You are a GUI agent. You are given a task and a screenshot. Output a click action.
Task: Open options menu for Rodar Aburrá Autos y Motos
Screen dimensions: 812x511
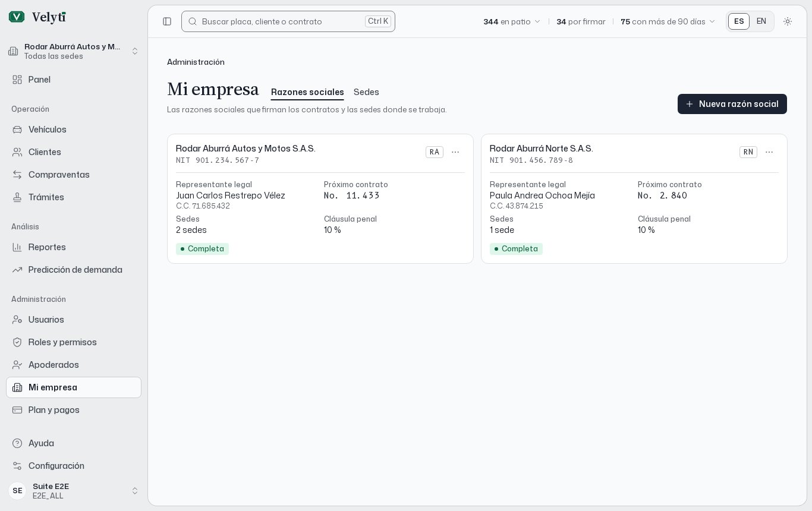tap(455, 152)
